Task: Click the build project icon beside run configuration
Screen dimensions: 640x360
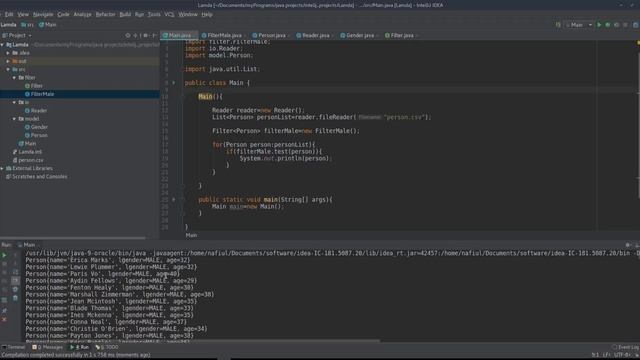Action: click(x=558, y=25)
